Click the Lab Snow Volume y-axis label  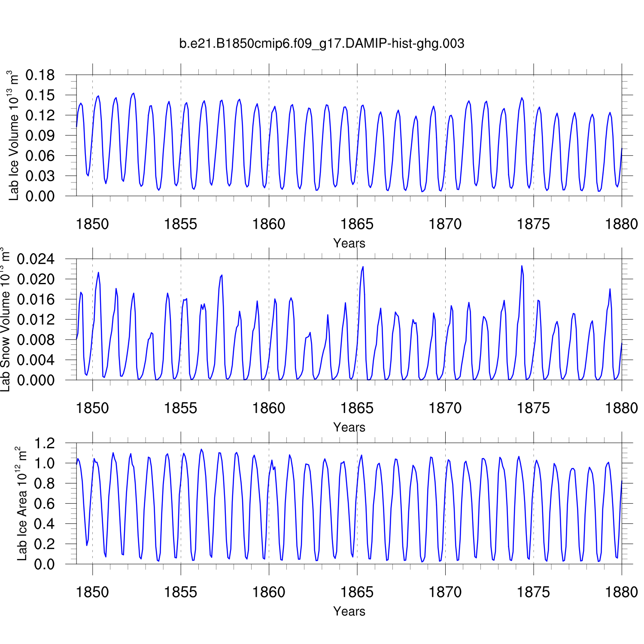(x=5, y=319)
